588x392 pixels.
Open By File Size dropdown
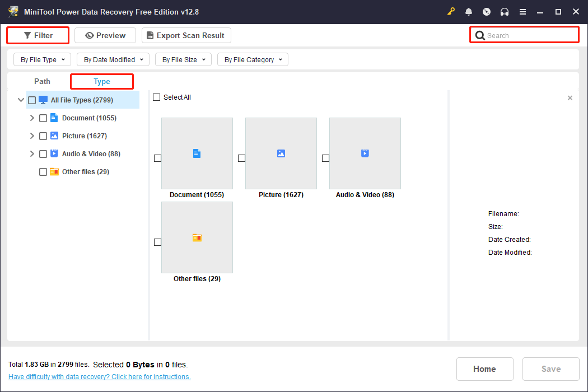183,60
